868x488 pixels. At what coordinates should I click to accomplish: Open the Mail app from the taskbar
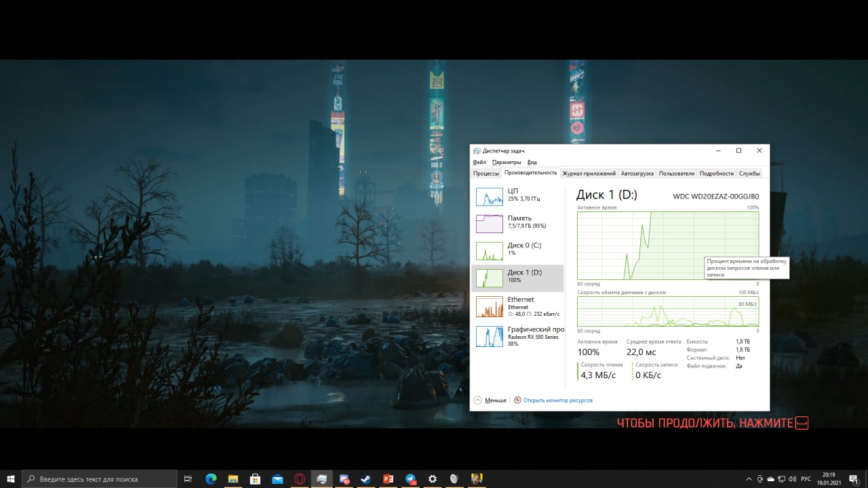(x=277, y=479)
